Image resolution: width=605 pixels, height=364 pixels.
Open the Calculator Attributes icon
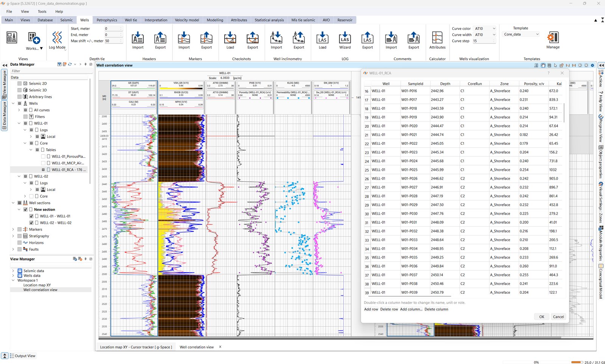[437, 38]
